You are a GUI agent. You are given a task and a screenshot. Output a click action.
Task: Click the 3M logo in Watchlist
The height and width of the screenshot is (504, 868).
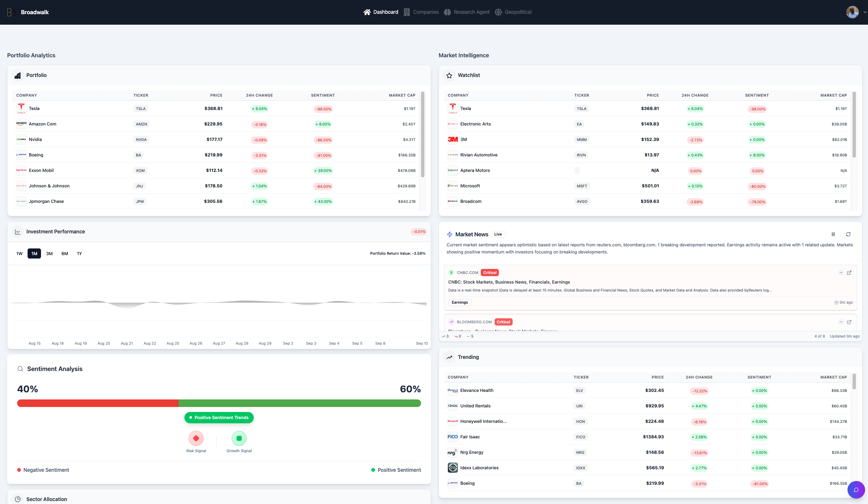coord(453,140)
